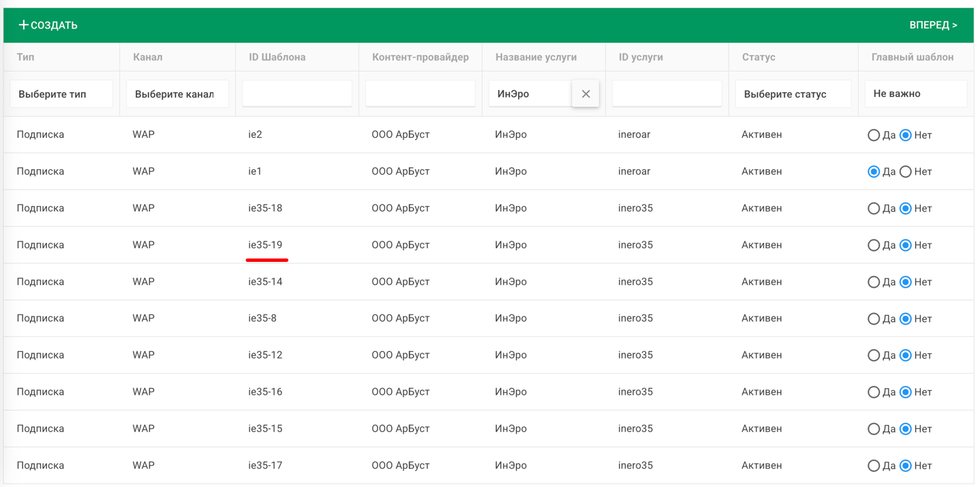Focus the ID услуги filter field
This screenshot has width=980, height=487.
667,94
